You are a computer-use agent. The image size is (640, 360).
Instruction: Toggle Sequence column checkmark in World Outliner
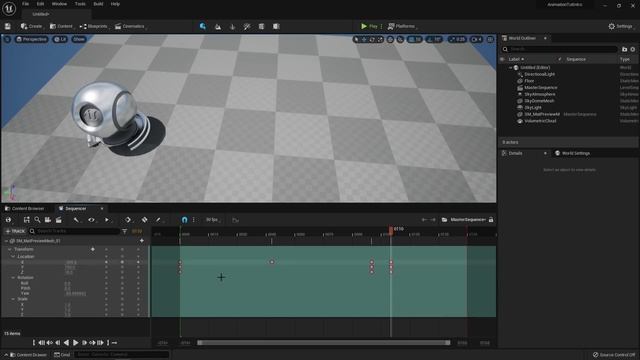pos(560,59)
